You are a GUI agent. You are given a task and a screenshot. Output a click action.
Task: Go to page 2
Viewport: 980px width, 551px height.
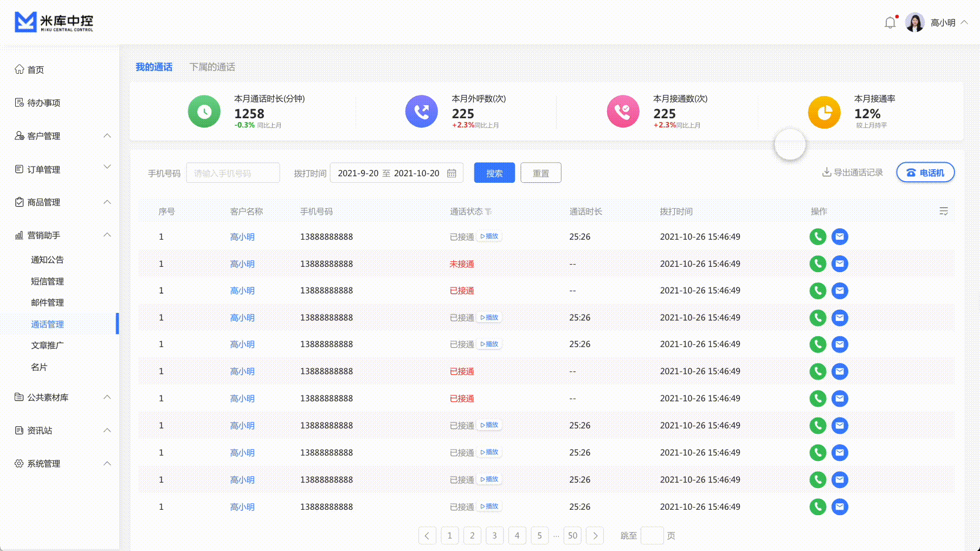472,536
